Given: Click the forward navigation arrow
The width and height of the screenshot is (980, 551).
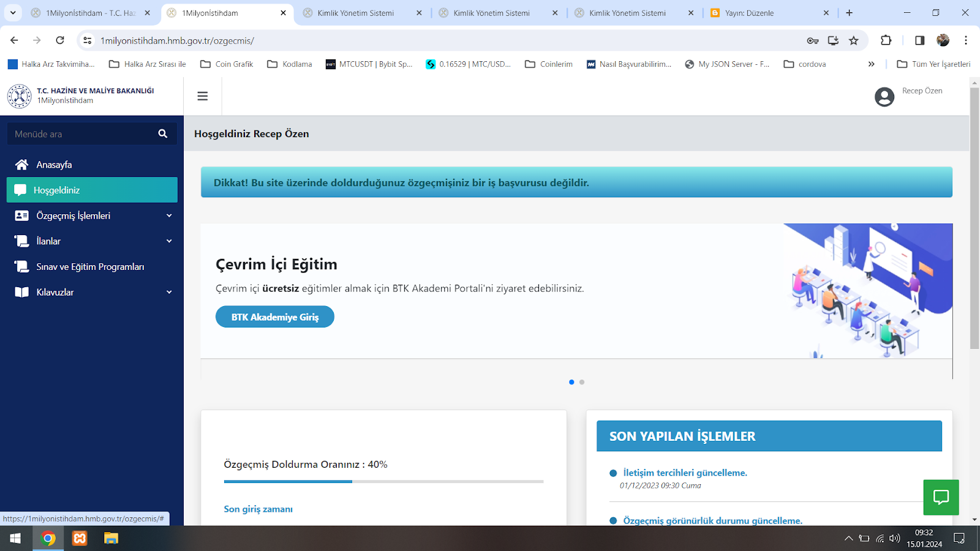Looking at the screenshot, I should (x=37, y=40).
